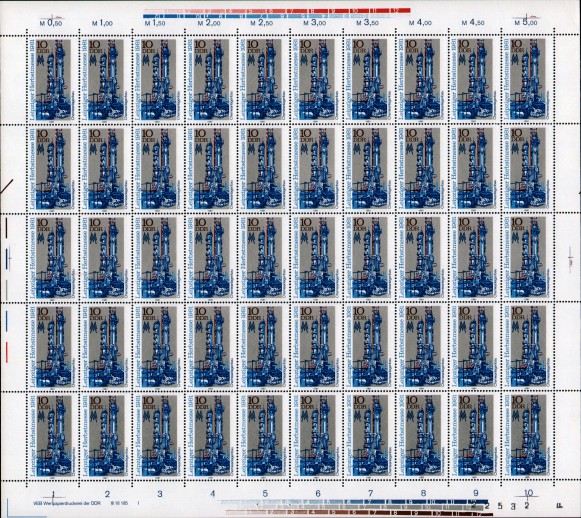581x518 pixels.
Task: Click the 'M 1,50' margin label
Action: tap(156, 23)
